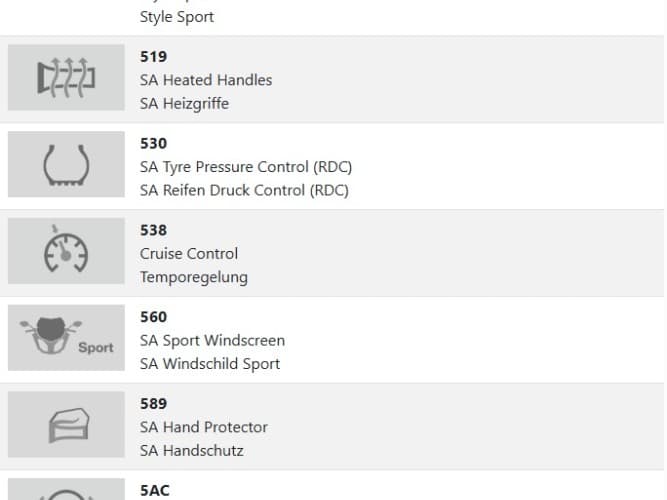Click SA Tyre Pressure Control (RDC) text
This screenshot has height=500, width=667.
pyautogui.click(x=246, y=167)
